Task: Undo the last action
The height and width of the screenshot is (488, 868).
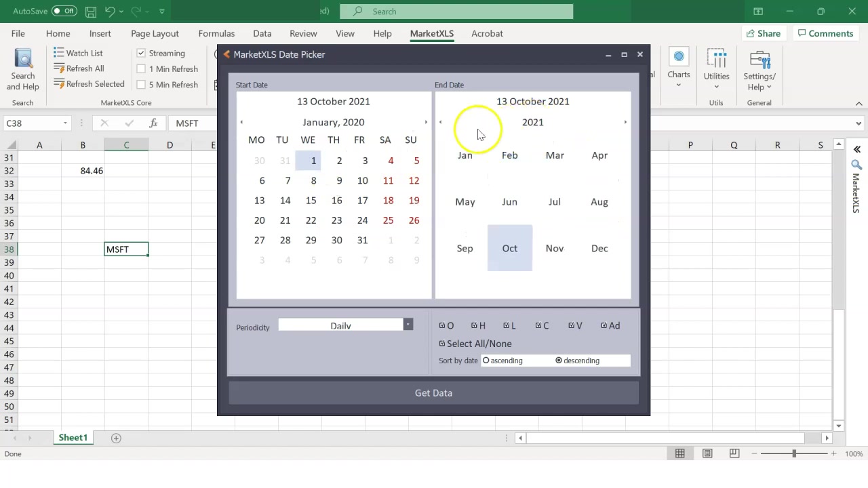Action: tap(110, 12)
